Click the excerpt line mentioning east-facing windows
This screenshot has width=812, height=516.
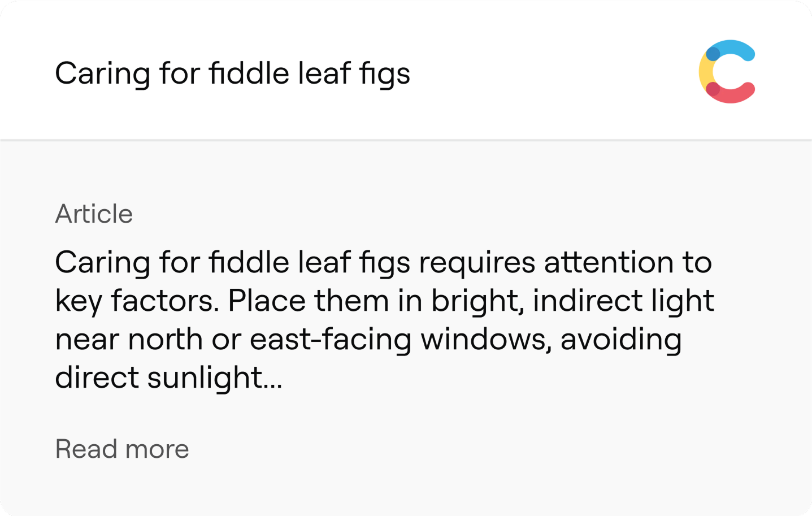pos(368,340)
